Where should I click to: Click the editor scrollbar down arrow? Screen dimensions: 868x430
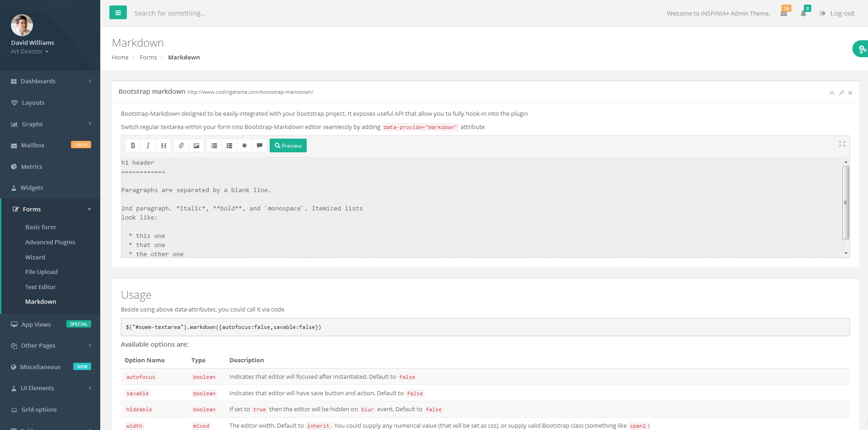point(846,253)
